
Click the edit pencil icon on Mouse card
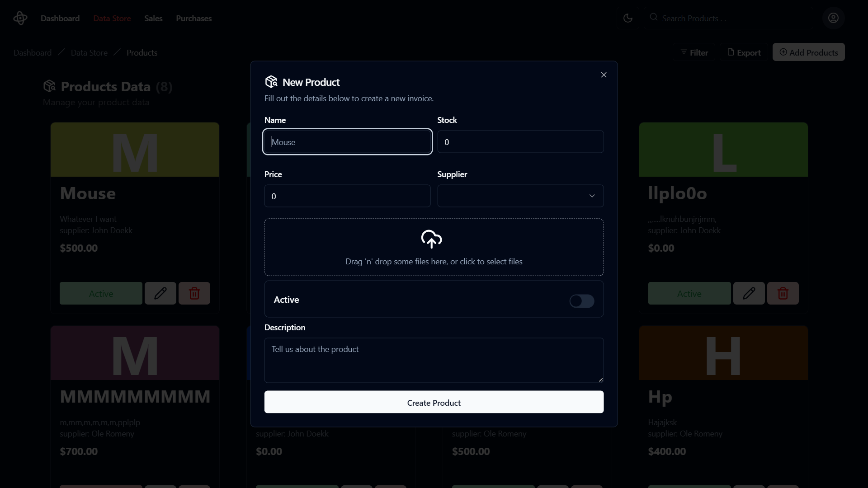(x=160, y=293)
